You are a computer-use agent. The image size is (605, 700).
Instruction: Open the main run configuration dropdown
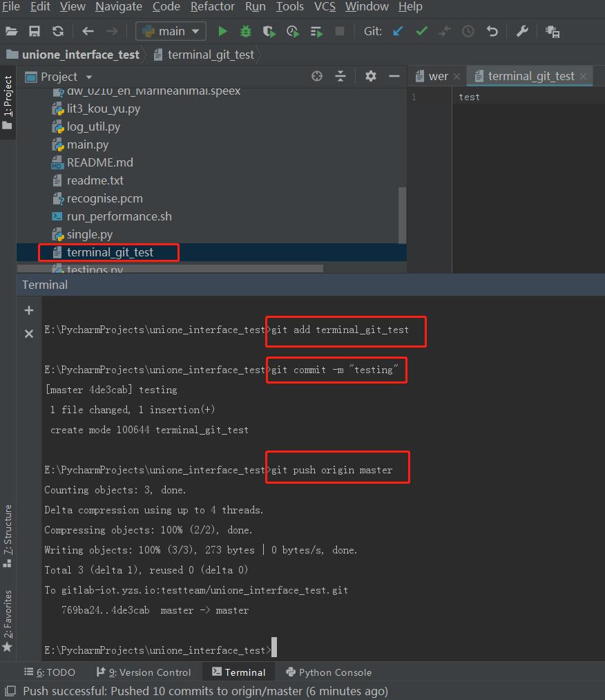(x=171, y=31)
